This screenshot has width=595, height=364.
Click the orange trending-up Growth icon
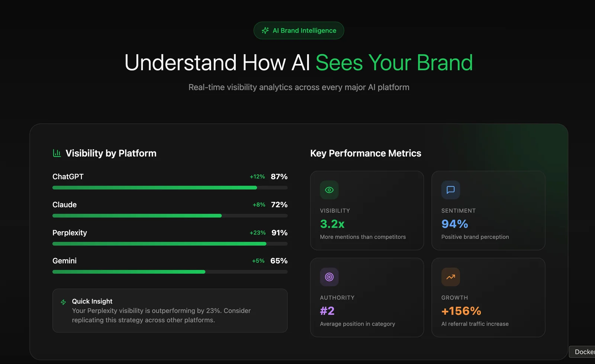click(x=450, y=277)
